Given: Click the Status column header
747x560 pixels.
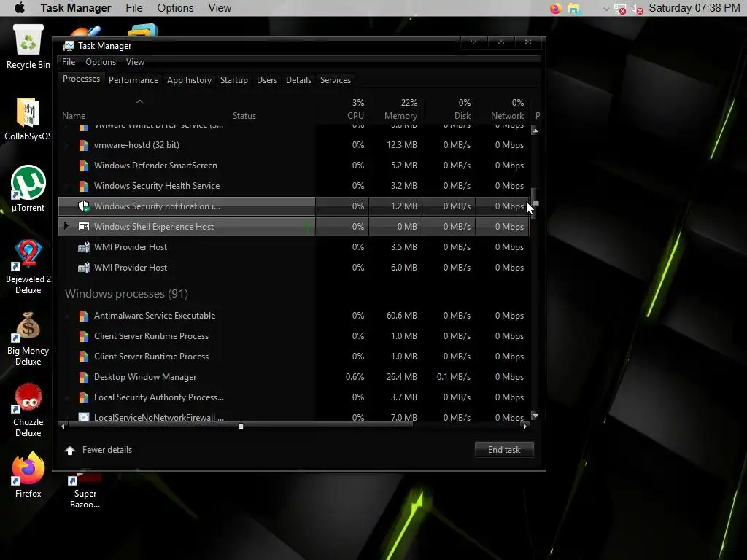Looking at the screenshot, I should (x=244, y=116).
